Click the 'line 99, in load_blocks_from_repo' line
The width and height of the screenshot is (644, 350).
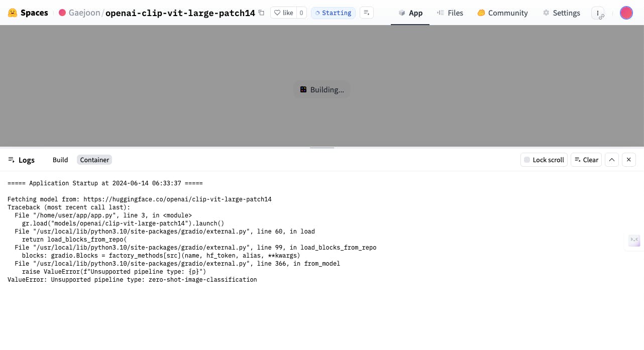(195, 248)
